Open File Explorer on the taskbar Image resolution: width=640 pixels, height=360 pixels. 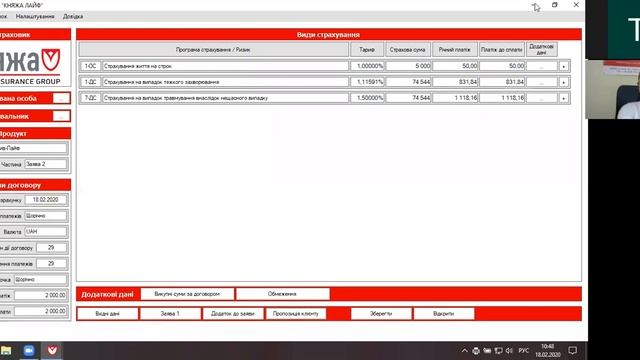pyautogui.click(x=6, y=351)
